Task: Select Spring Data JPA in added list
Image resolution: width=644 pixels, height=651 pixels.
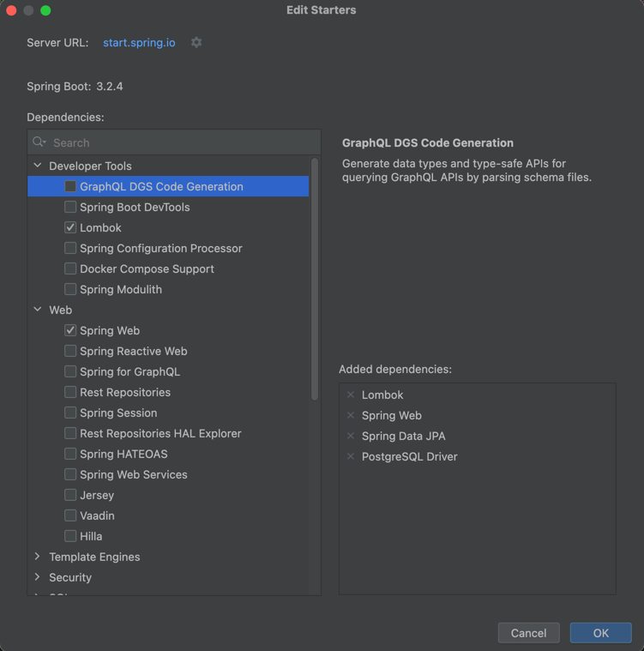Action: click(404, 436)
